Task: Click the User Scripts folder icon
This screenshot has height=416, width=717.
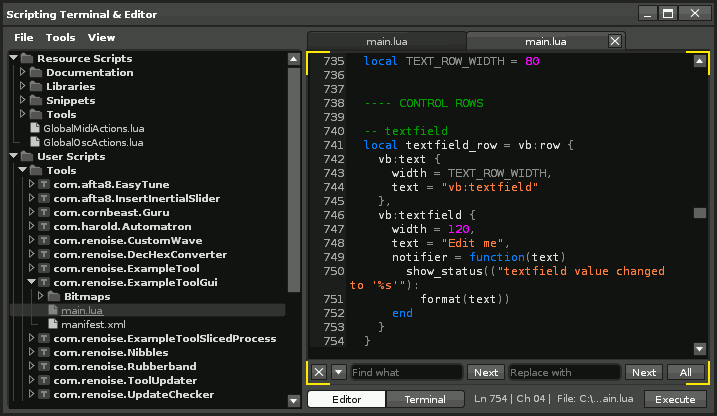Action: click(x=27, y=156)
